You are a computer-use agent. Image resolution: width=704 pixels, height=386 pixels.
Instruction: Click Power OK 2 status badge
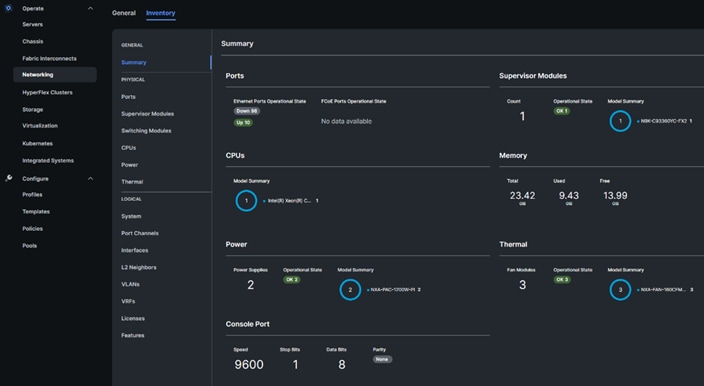291,280
